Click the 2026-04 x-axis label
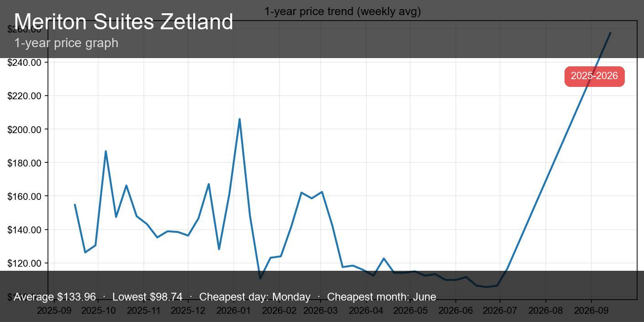 (366, 311)
